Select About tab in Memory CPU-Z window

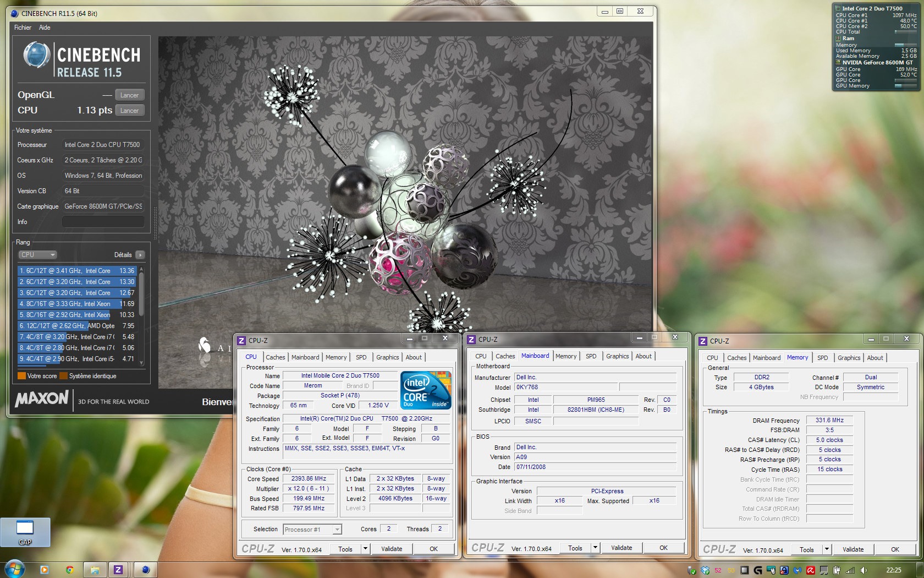[x=875, y=358]
